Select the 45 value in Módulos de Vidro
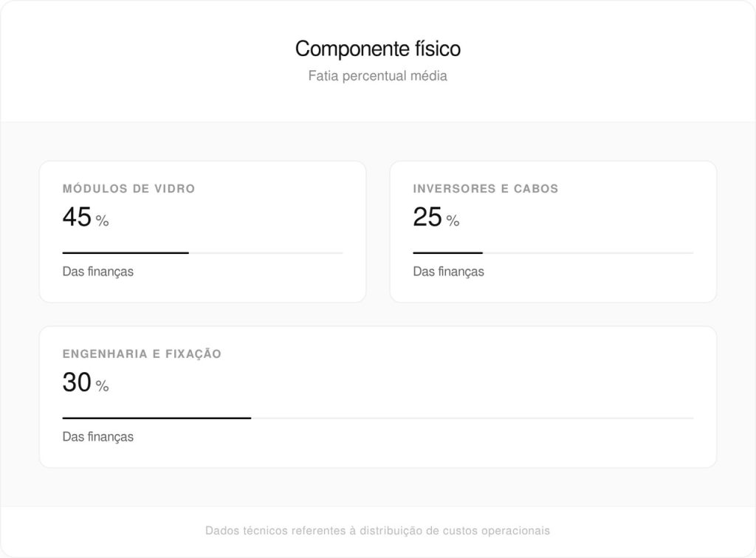The width and height of the screenshot is (756, 558). pyautogui.click(x=77, y=218)
